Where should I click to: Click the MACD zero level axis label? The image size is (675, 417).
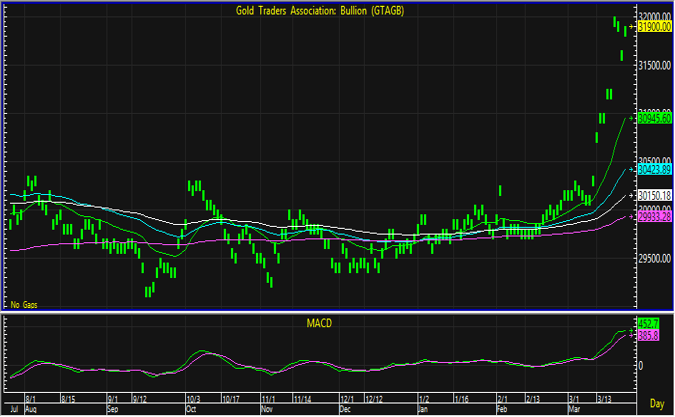(x=642, y=366)
